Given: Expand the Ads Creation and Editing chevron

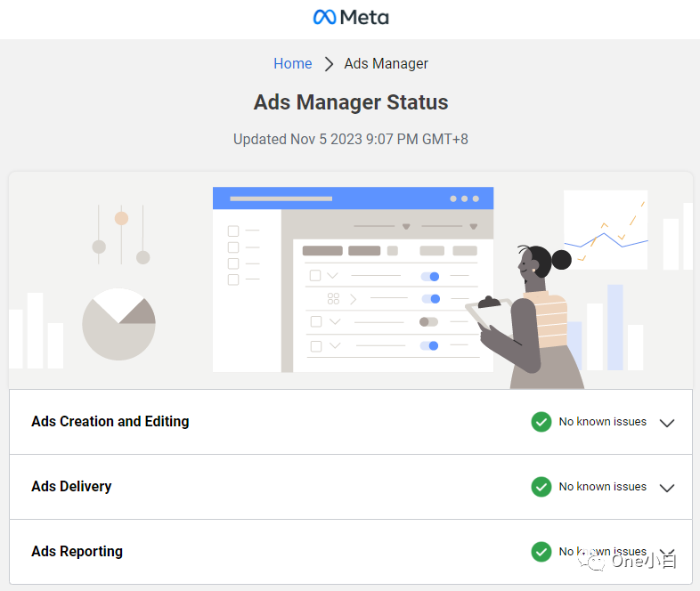Looking at the screenshot, I should pyautogui.click(x=667, y=423).
